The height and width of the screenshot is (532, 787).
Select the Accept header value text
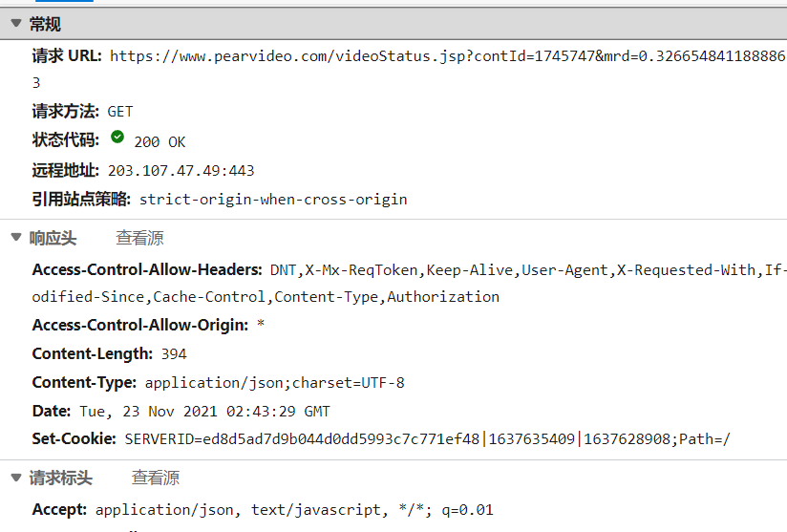coord(294,510)
